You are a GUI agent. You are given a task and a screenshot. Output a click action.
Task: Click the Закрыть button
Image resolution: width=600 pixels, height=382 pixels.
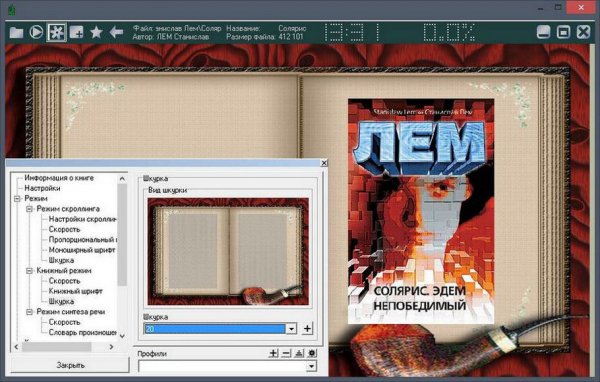(70, 365)
